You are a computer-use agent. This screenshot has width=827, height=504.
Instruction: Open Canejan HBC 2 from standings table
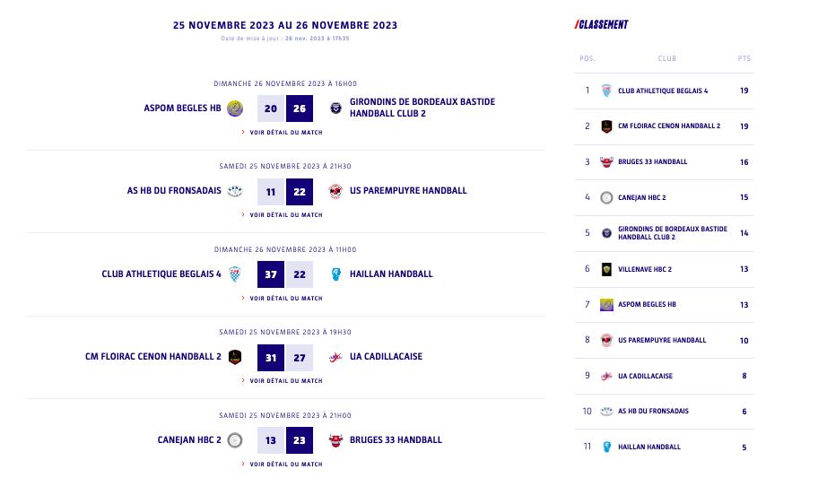click(641, 197)
